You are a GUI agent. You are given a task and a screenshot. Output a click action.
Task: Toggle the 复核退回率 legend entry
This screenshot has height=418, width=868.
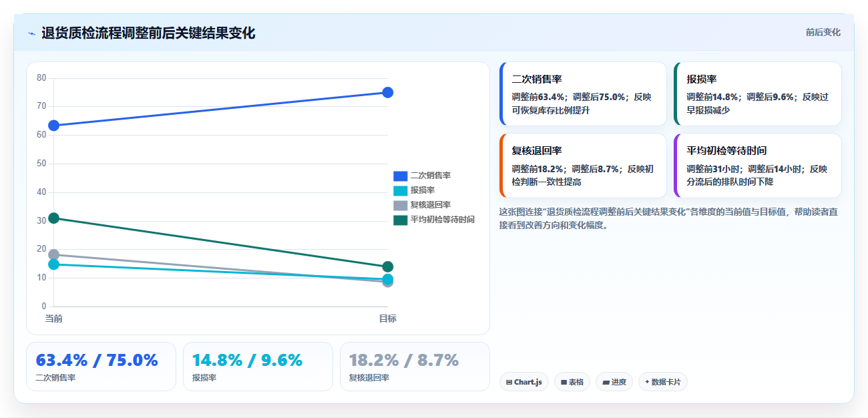coord(422,205)
